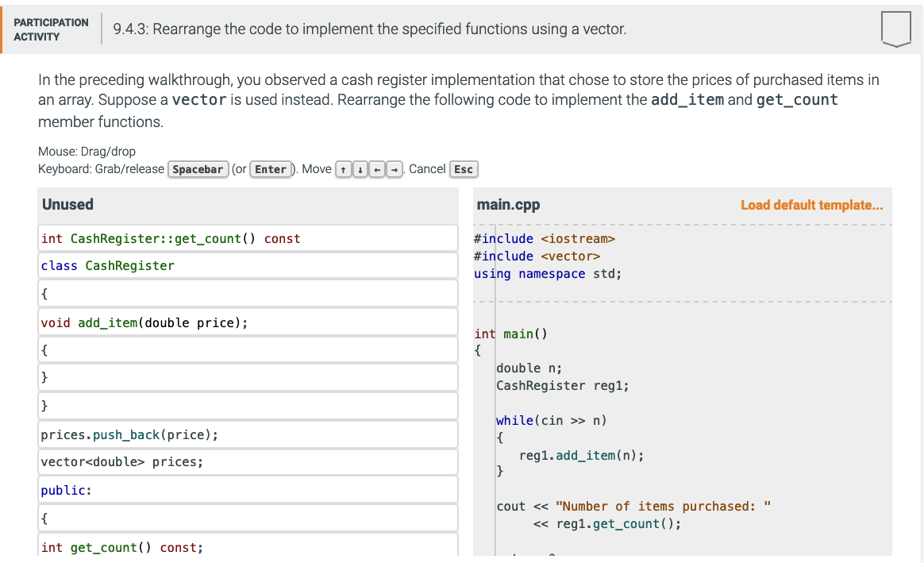Click the down arrow move key icon
This screenshot has height=563, width=924.
pyautogui.click(x=360, y=168)
